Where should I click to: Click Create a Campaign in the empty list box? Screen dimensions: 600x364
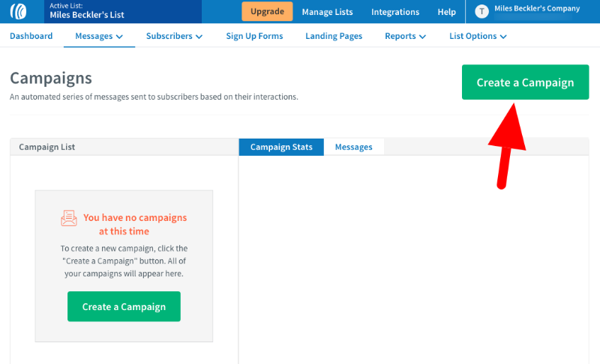(124, 306)
